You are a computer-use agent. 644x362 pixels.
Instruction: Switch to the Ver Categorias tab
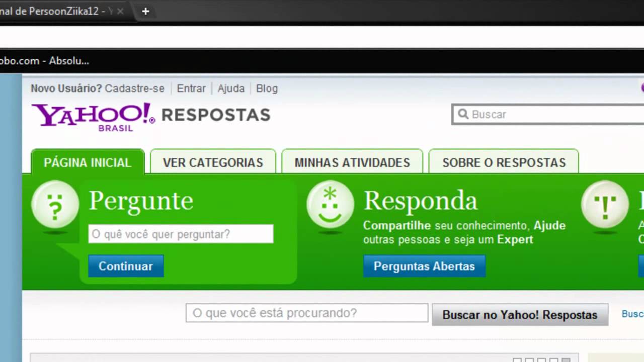213,162
